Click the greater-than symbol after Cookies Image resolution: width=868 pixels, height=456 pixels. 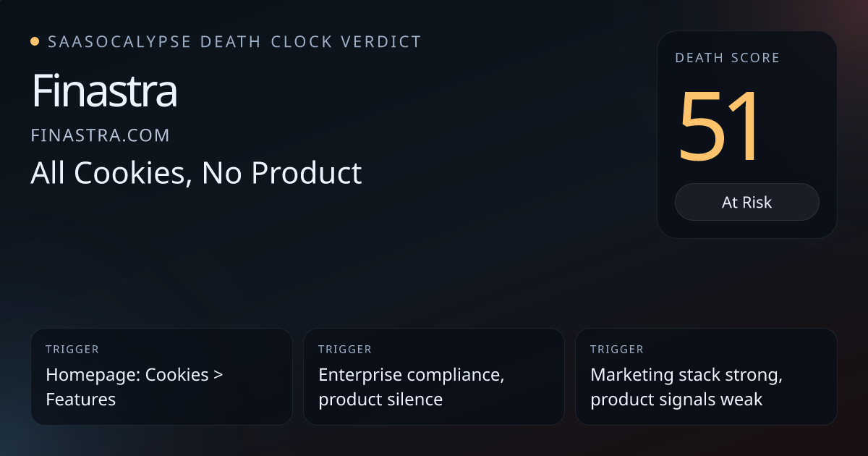[x=218, y=376]
